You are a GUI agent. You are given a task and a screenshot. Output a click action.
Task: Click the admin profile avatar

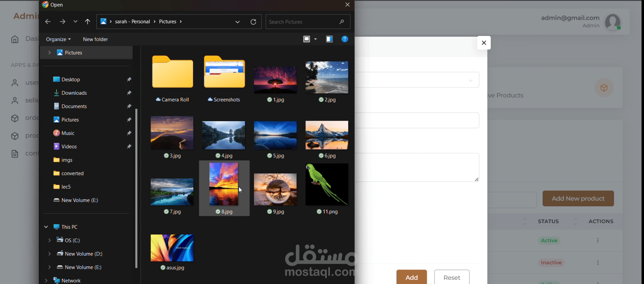pyautogui.click(x=613, y=22)
